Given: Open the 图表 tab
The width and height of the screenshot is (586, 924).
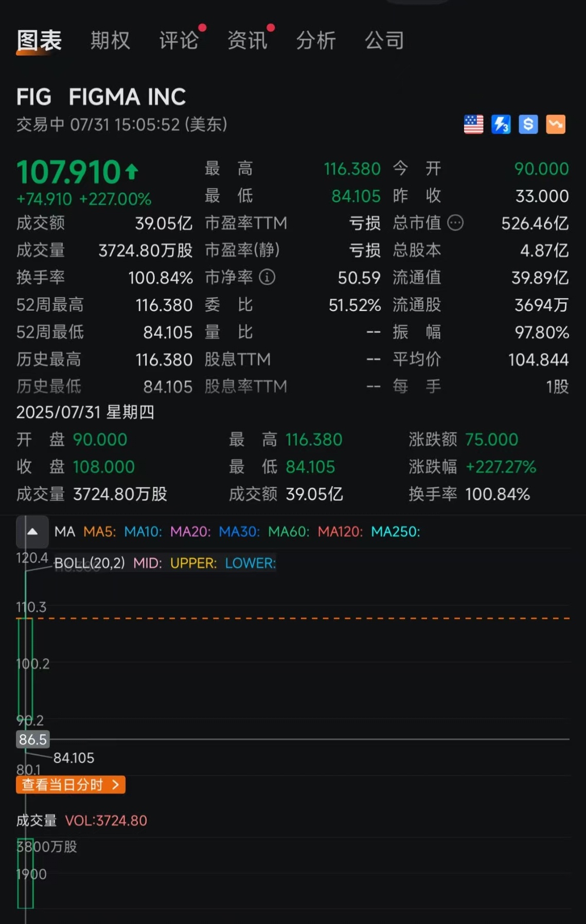Looking at the screenshot, I should 39,41.
